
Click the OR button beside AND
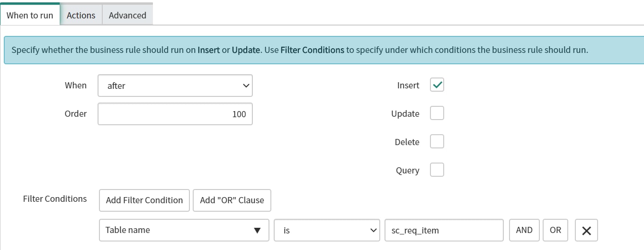pyautogui.click(x=555, y=230)
